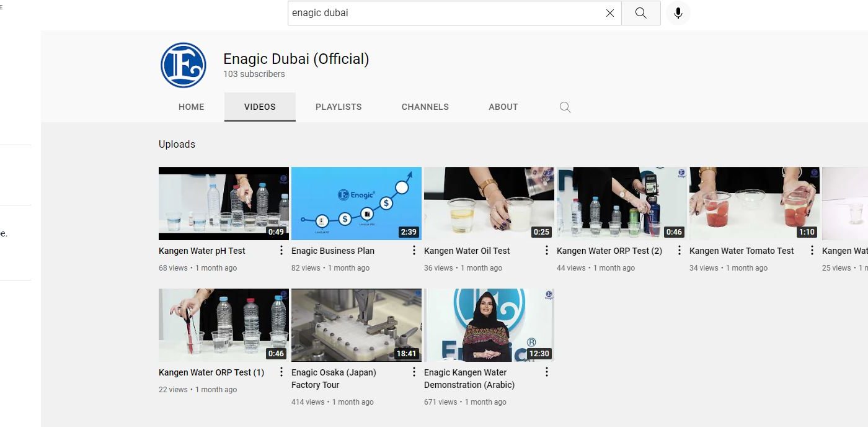
Task: Open the Kangen Water Tomato Test title link
Action: (x=742, y=251)
